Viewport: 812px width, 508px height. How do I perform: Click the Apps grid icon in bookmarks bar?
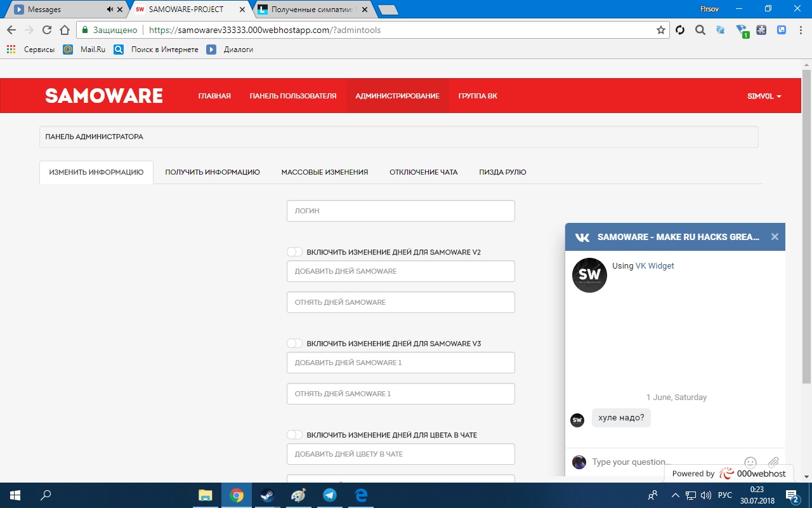[x=11, y=50]
